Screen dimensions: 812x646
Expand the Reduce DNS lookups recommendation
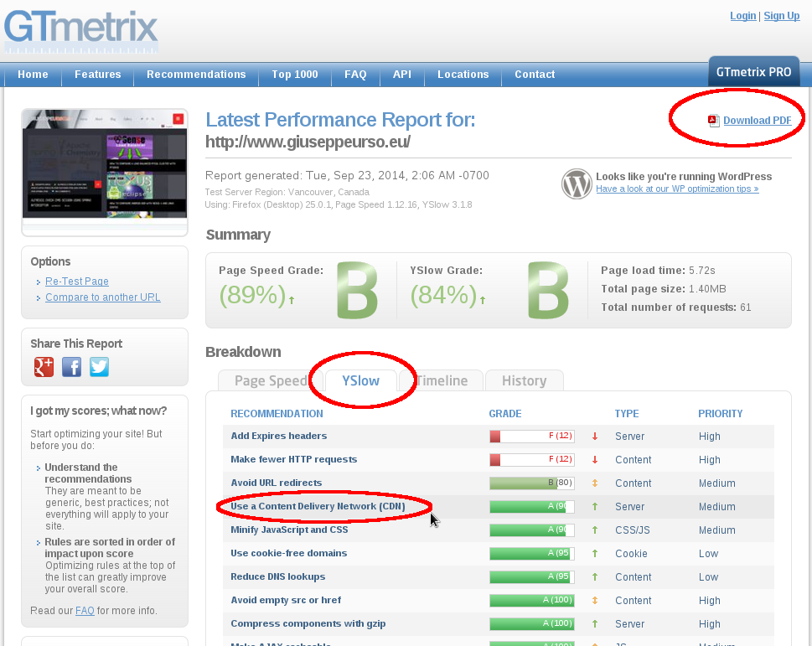pos(278,576)
